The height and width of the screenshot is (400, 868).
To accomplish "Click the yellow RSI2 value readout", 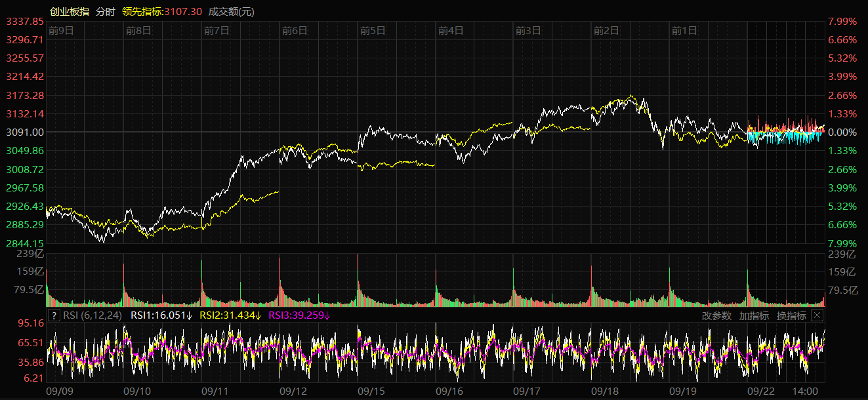I will (x=230, y=315).
